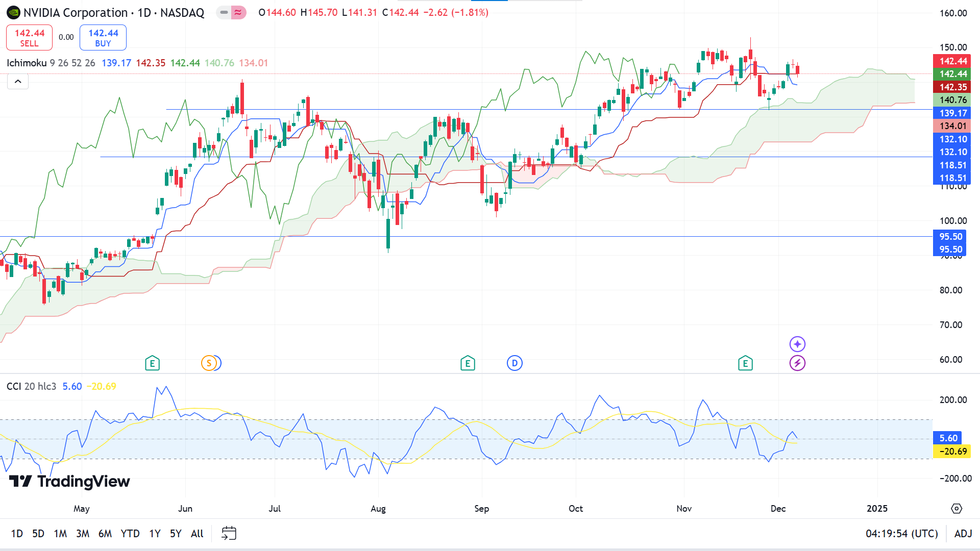Open the go-to-date calendar icon
Viewport: 980px width, 551px height.
[x=229, y=534]
